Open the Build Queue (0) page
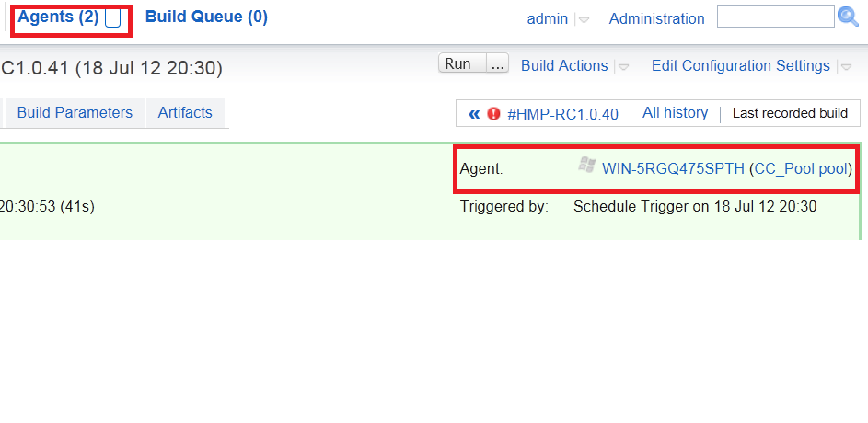This screenshot has height=423, width=868. pyautogui.click(x=206, y=17)
